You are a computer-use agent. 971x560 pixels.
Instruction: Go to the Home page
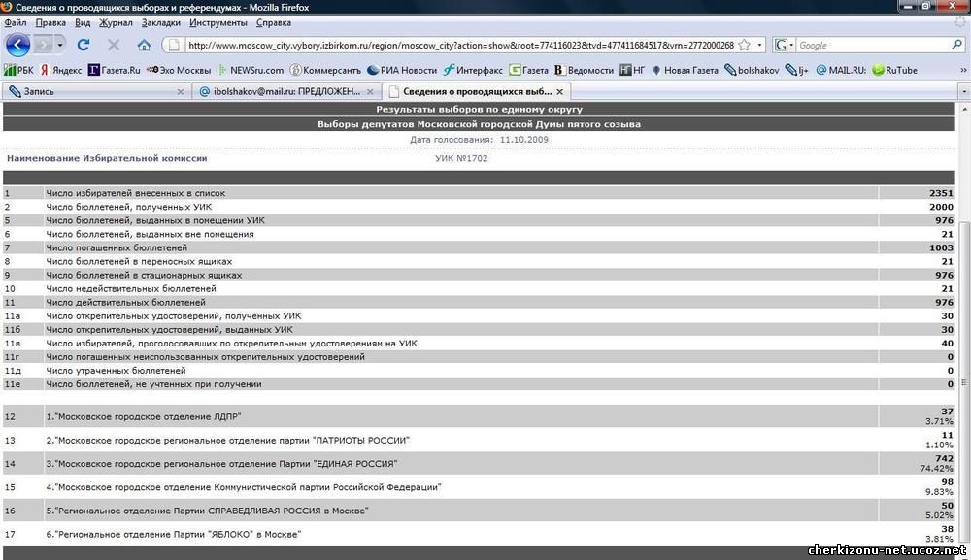click(x=144, y=45)
